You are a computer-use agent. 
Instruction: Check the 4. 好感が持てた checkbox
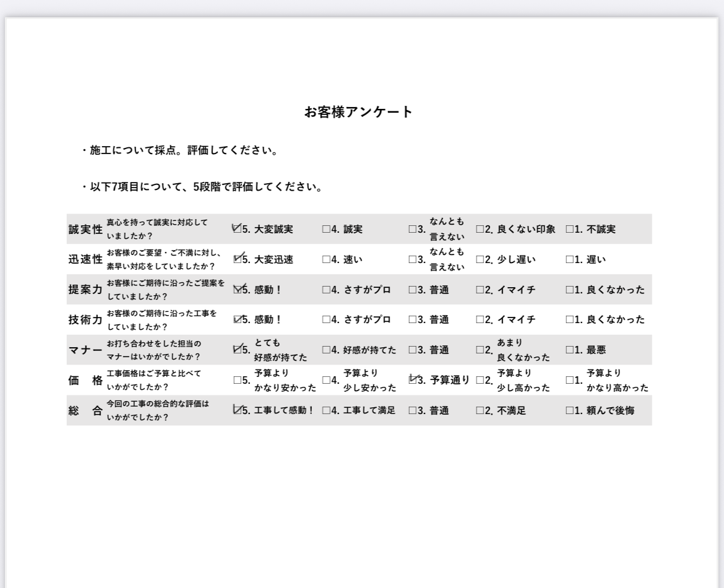[x=326, y=350]
